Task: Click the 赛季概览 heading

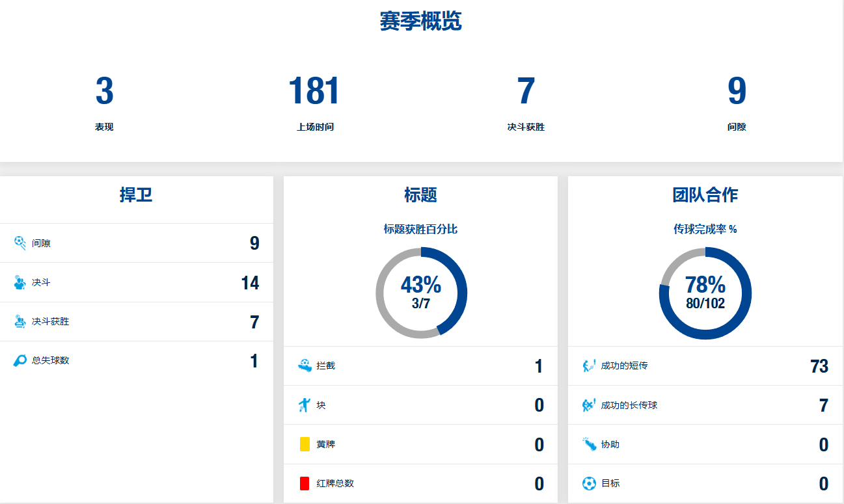Action: pos(421,21)
